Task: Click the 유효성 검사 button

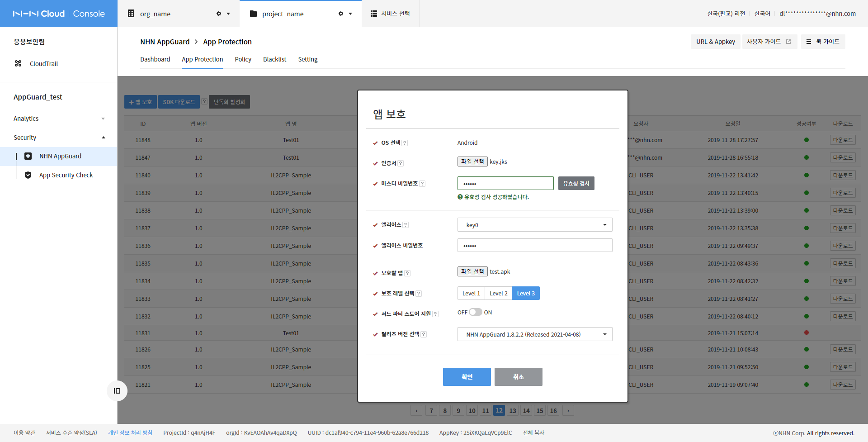Action: point(576,183)
